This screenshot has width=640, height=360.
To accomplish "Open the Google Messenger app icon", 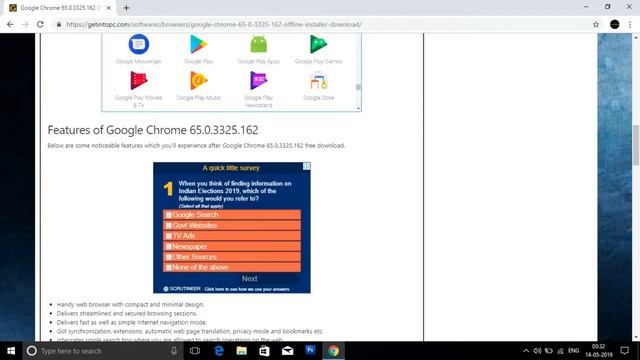I will click(x=139, y=44).
